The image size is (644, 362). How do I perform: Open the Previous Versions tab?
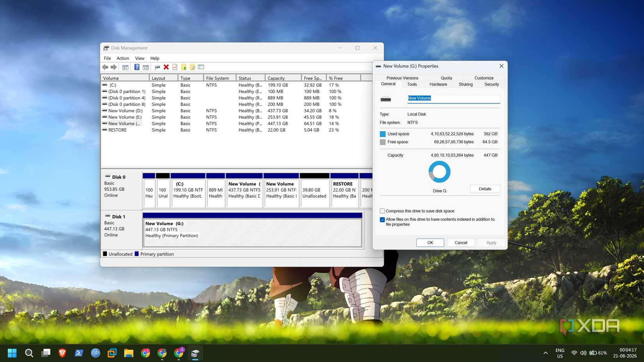coord(402,78)
